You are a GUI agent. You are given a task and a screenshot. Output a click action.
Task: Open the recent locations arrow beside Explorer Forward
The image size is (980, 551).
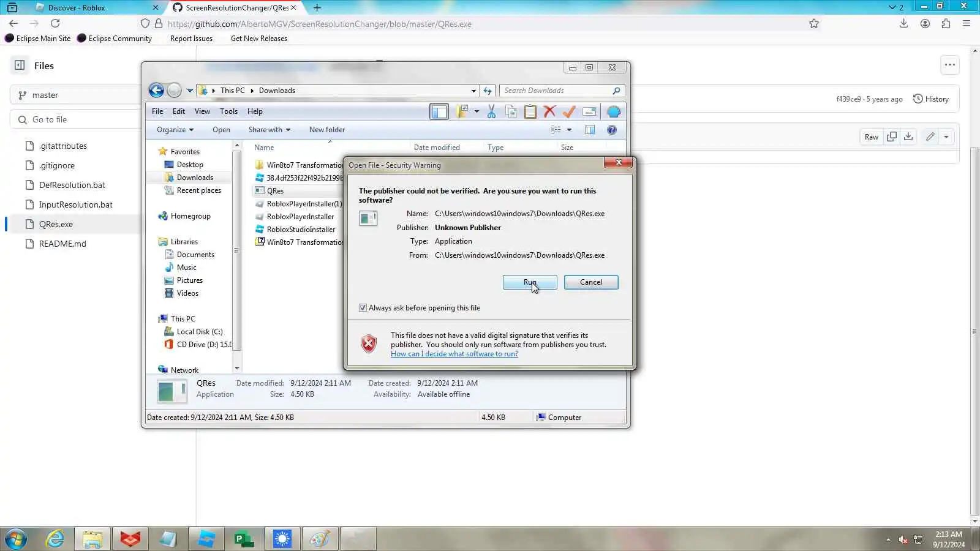(190, 91)
